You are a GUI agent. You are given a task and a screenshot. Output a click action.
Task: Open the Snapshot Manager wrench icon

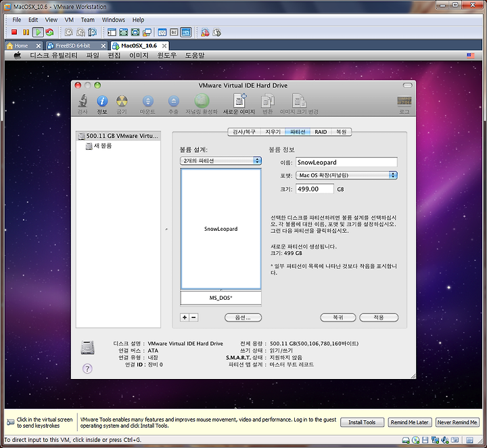pyautogui.click(x=92, y=32)
